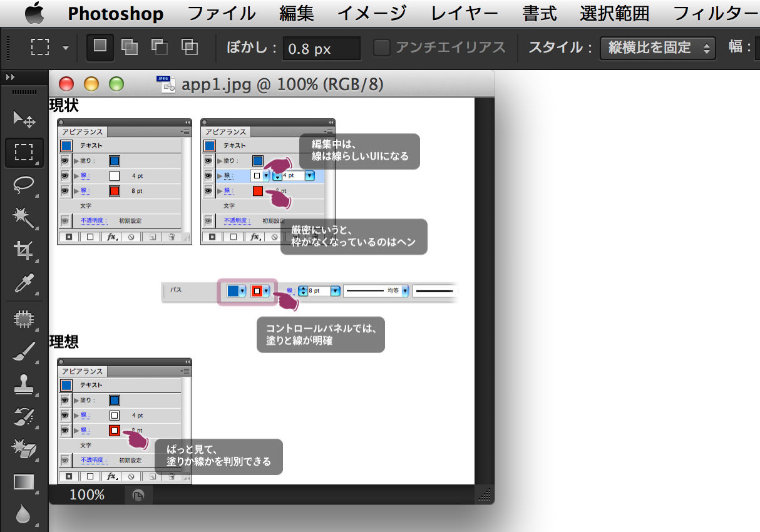Screen dimensions: 760x532
Task: Click the アピアランス tab in the 理想 panel image
Action: pyautogui.click(x=82, y=371)
